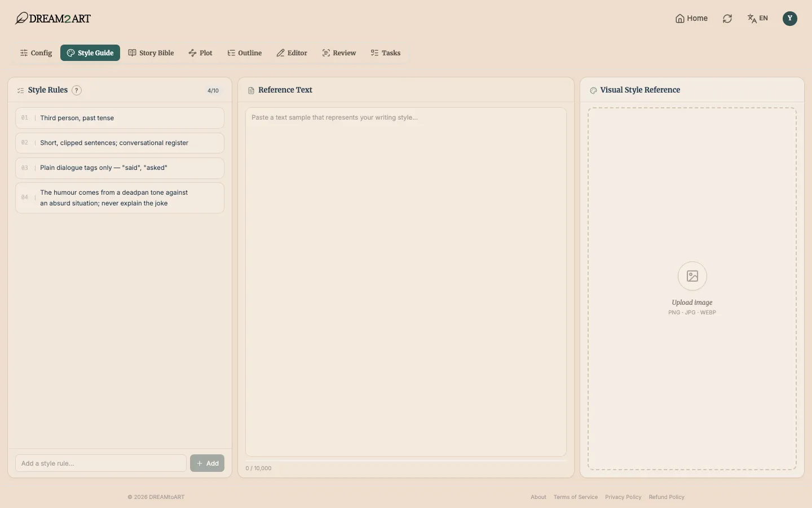812x508 pixels.
Task: Switch to the Plot tab
Action: coord(200,53)
